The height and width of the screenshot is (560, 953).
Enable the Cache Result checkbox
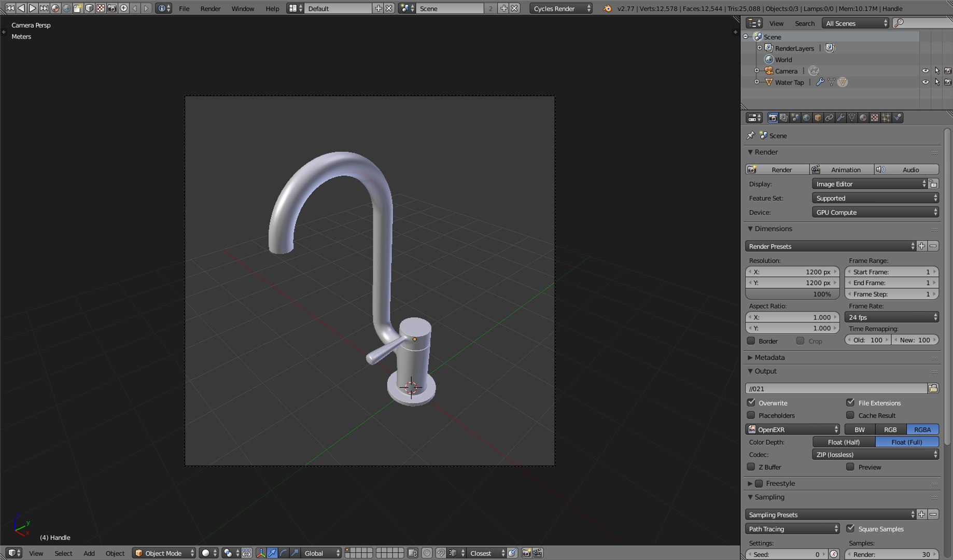pos(850,415)
